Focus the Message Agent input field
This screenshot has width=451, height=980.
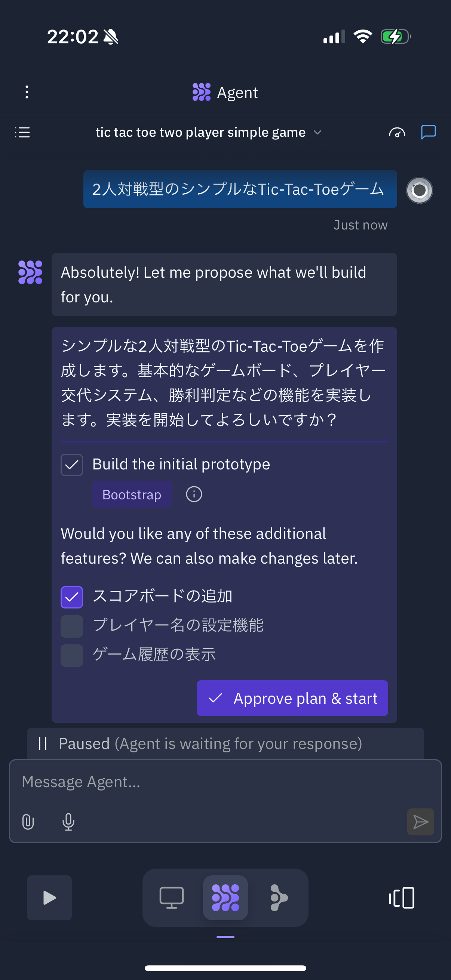pyautogui.click(x=224, y=782)
